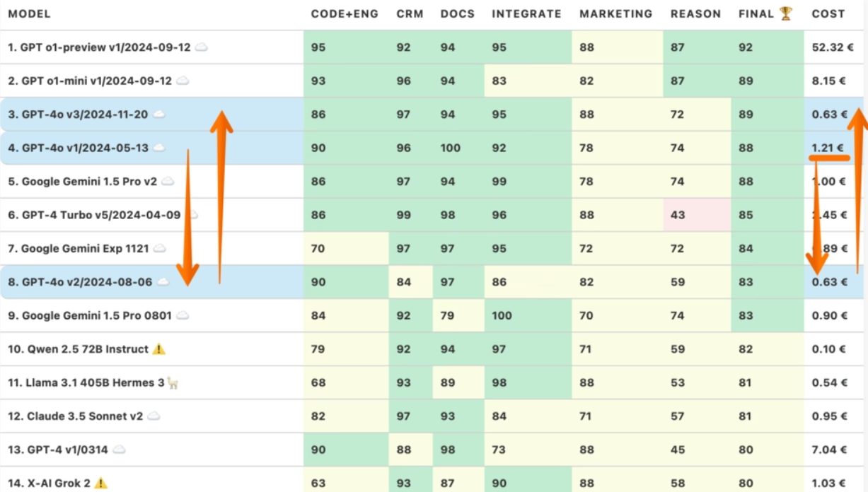The image size is (868, 492).
Task: Click CODE+ENG score '63' for X-AI Grok 2
Action: pyautogui.click(x=318, y=484)
